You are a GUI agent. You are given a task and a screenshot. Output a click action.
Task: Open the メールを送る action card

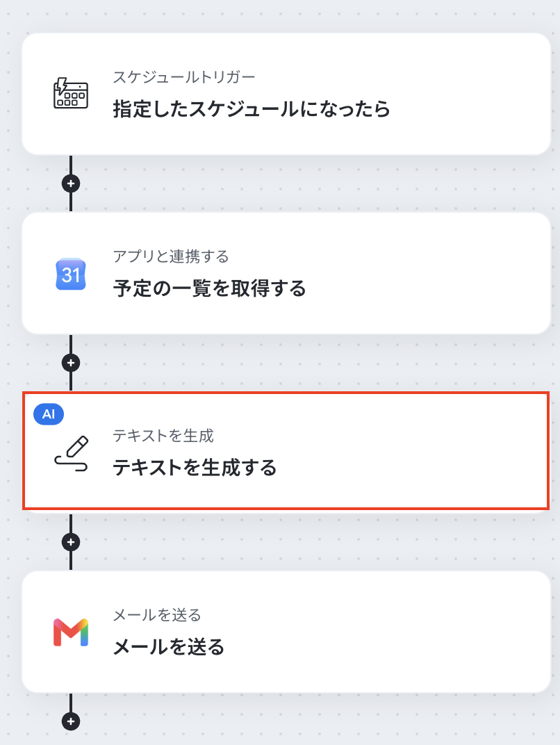pos(286,632)
